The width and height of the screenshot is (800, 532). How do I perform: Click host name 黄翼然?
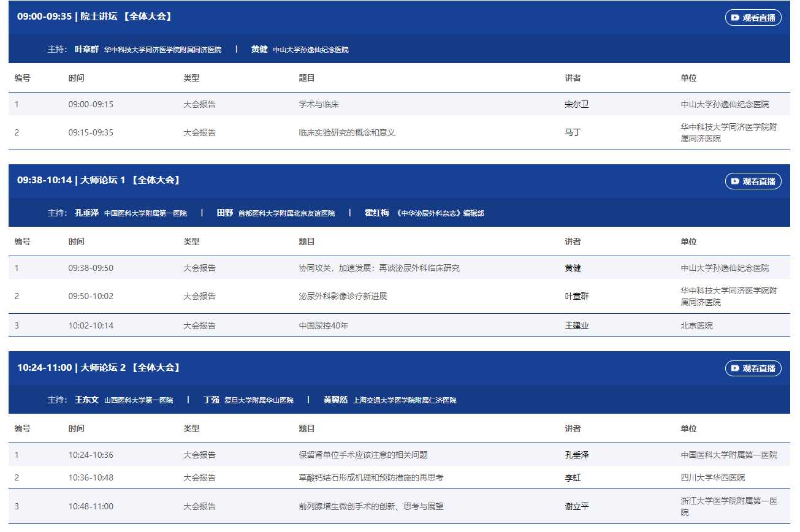tap(335, 400)
